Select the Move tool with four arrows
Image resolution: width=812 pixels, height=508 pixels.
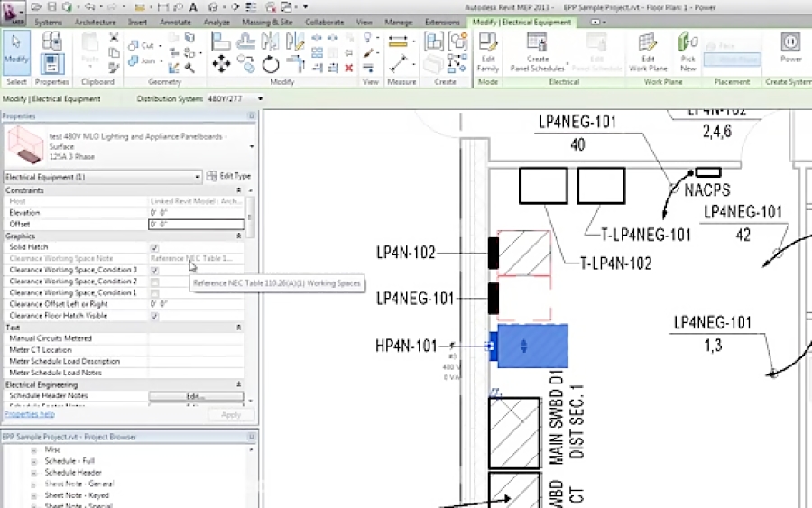click(x=221, y=64)
